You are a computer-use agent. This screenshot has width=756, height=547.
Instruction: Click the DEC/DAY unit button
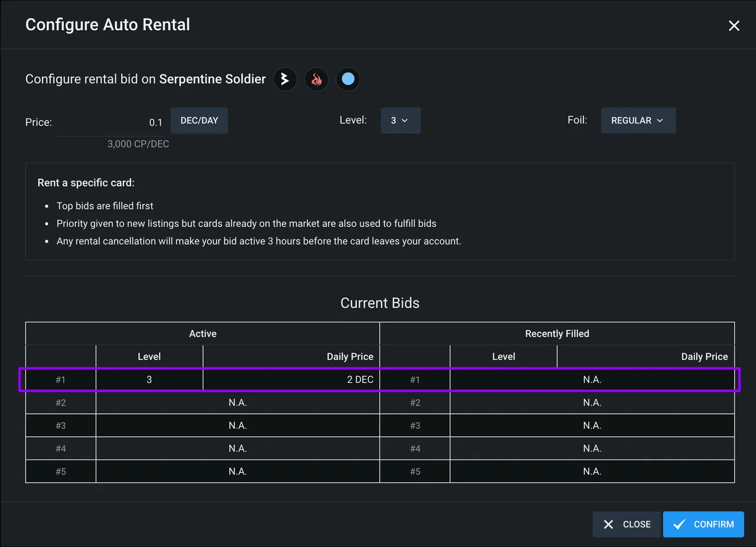[199, 121]
